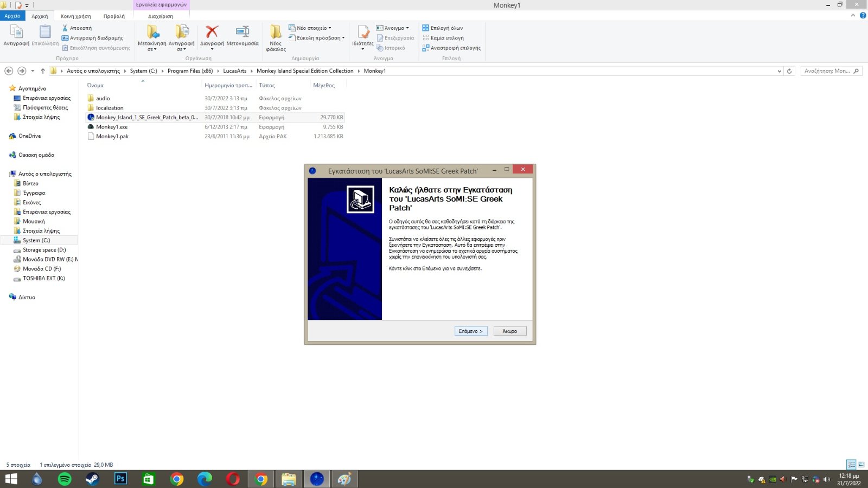Sort by Ημερομηνία τροποποίησης column header
This screenshot has width=868, height=488.
(x=228, y=85)
